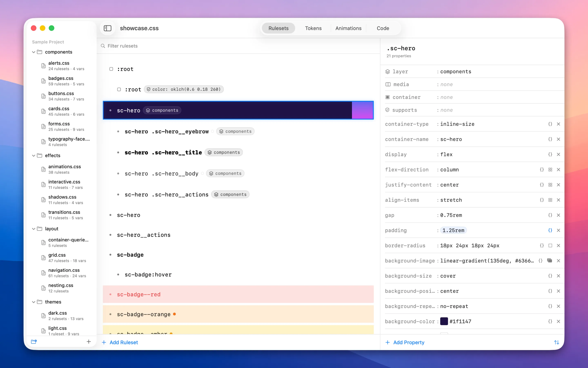Open the supports value none dropdown
The image size is (588, 368).
(446, 110)
